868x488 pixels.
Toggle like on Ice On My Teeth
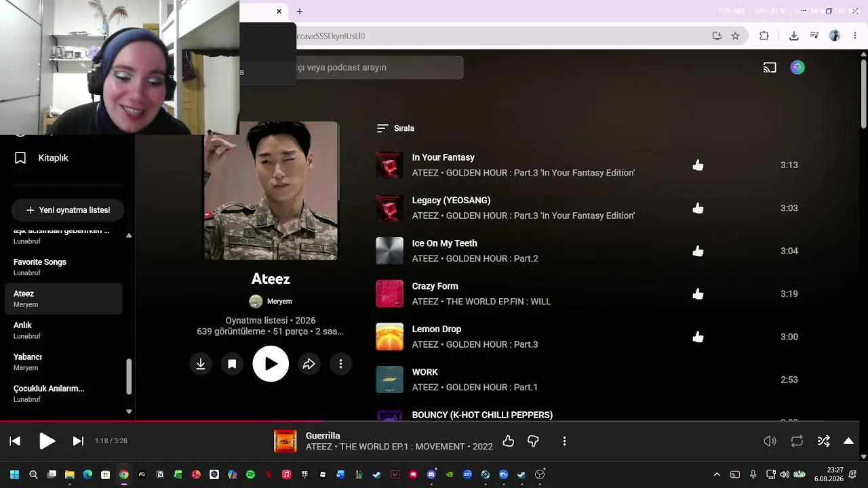click(x=698, y=251)
